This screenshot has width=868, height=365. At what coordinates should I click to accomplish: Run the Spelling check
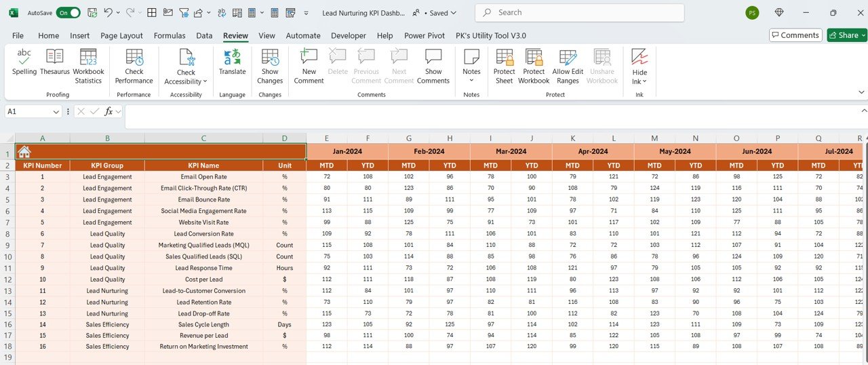pos(24,62)
